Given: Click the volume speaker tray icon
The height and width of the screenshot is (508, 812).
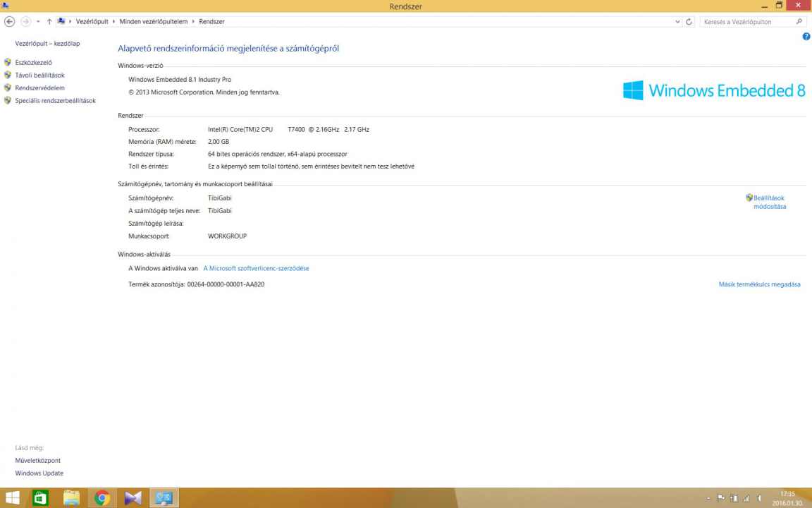Looking at the screenshot, I should coord(759,498).
